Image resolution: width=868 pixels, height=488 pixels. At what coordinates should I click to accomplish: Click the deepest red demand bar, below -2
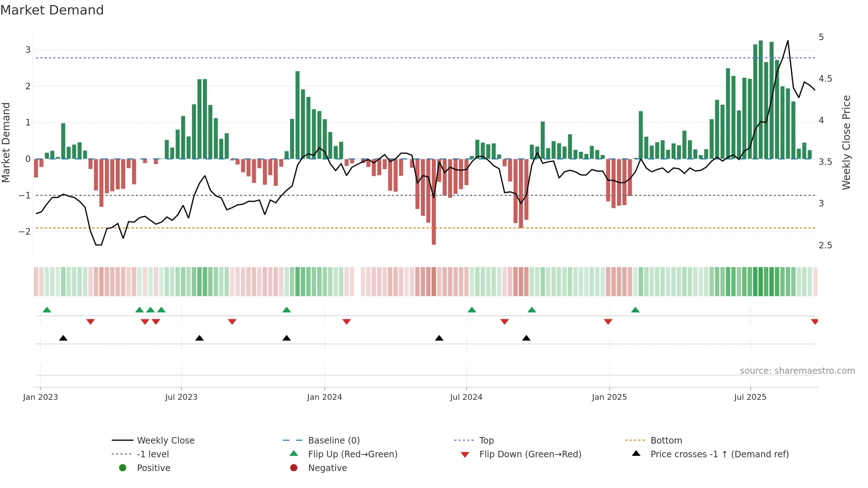[434, 202]
